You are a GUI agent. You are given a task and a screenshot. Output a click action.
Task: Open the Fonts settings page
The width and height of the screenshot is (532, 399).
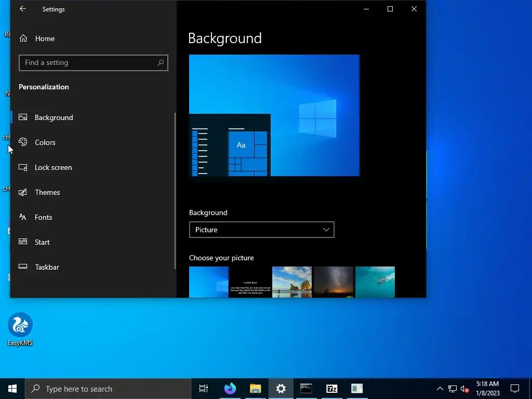(x=93, y=218)
